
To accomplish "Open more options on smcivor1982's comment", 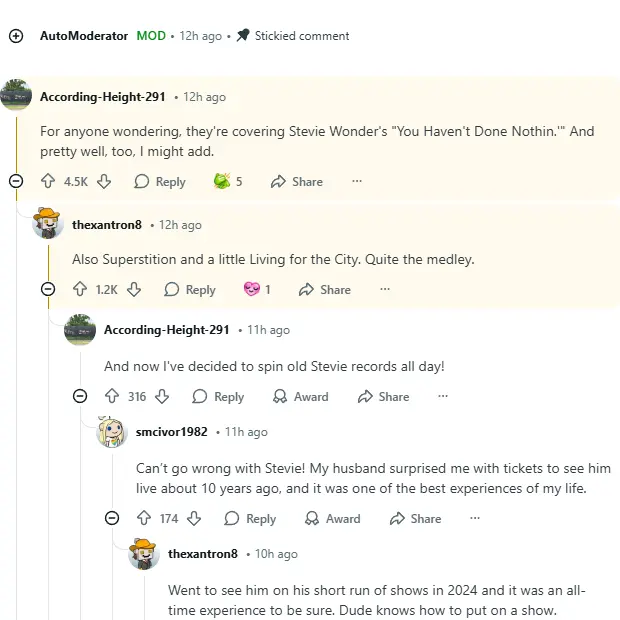I will point(475,519).
